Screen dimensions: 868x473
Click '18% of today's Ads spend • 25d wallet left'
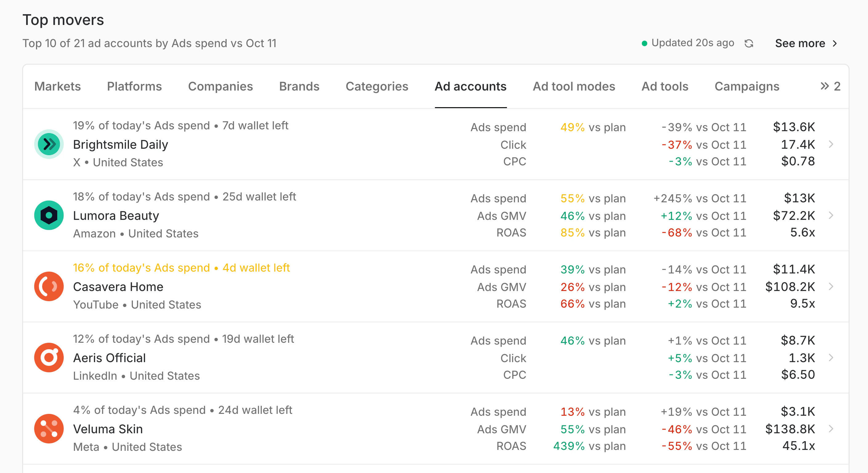point(185,196)
